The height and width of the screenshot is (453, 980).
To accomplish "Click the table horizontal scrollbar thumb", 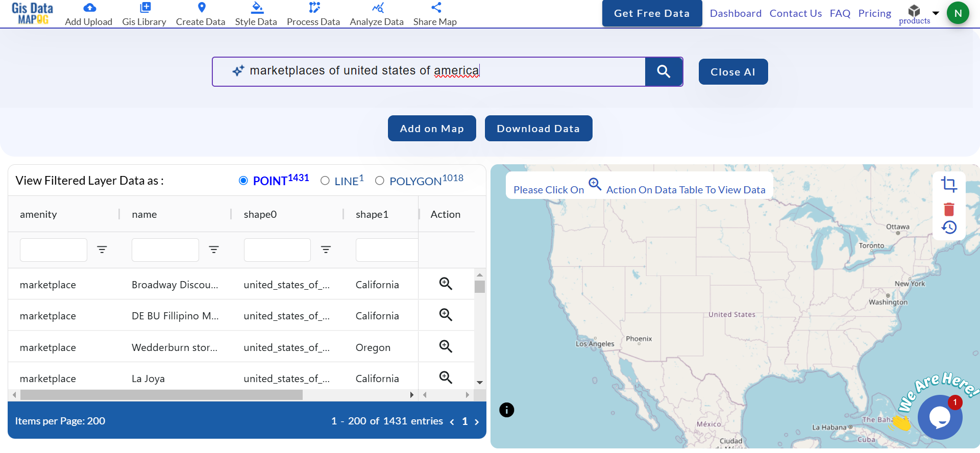I will [x=161, y=395].
